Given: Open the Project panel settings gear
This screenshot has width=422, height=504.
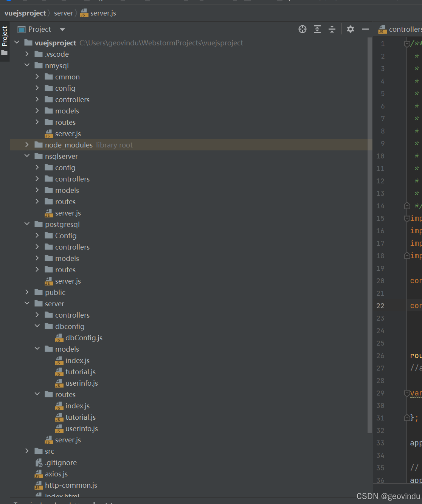Looking at the screenshot, I should (x=351, y=29).
